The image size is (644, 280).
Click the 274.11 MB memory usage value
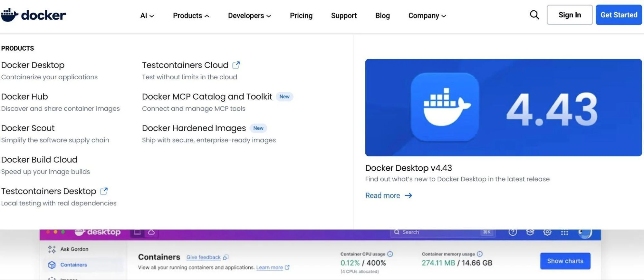point(438,263)
